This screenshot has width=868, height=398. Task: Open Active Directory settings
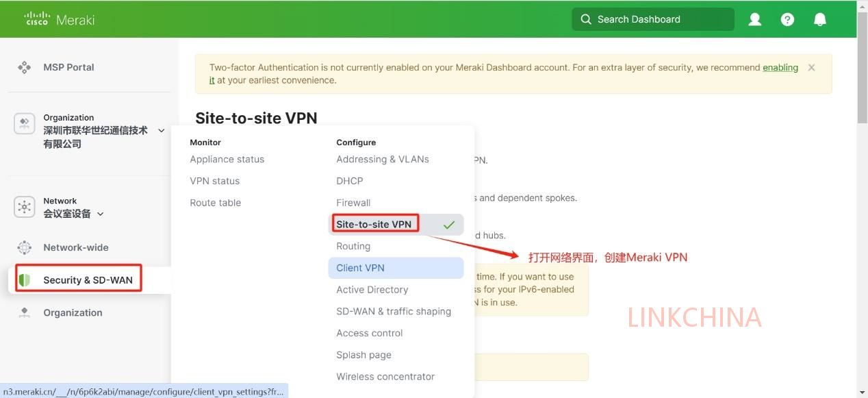coord(372,290)
